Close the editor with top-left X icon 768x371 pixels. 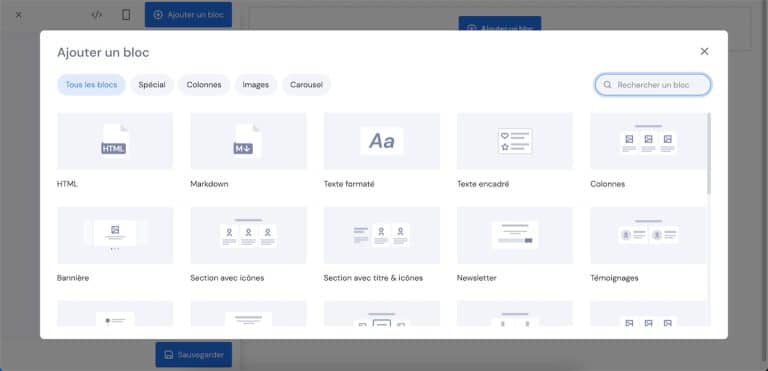[x=19, y=15]
